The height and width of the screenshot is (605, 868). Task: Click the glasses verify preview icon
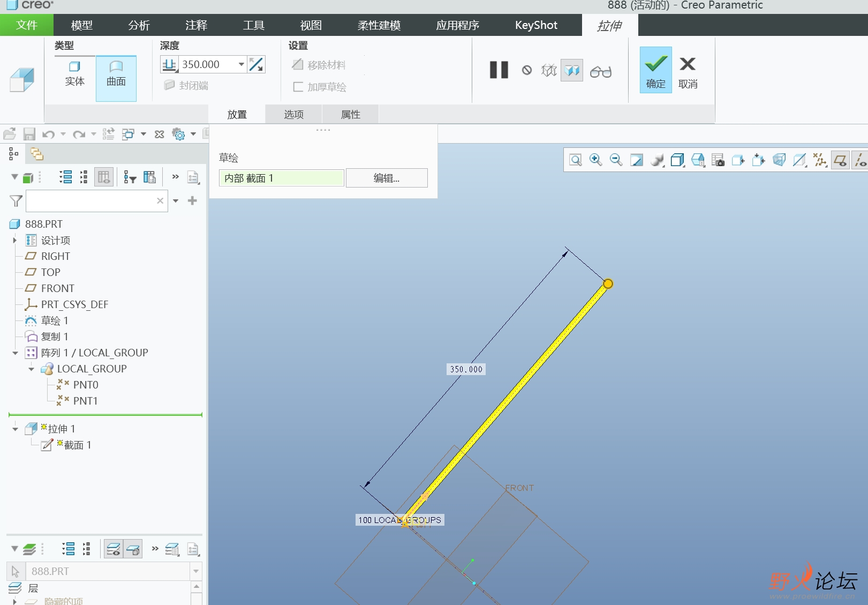click(x=601, y=71)
